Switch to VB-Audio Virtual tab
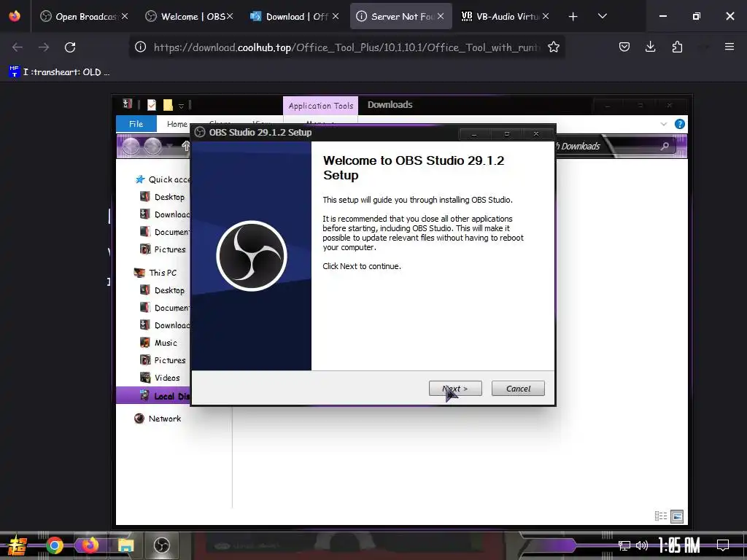The width and height of the screenshot is (747, 560). coord(506,16)
